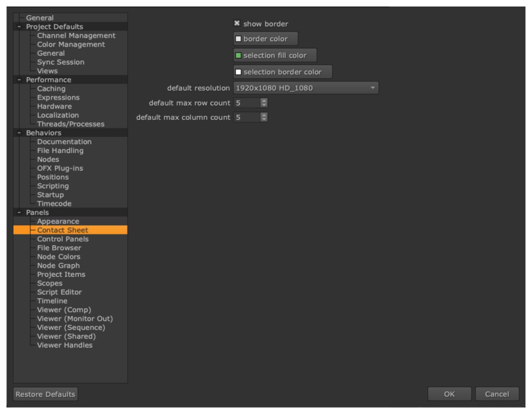Collapse the Performance section

click(20, 80)
